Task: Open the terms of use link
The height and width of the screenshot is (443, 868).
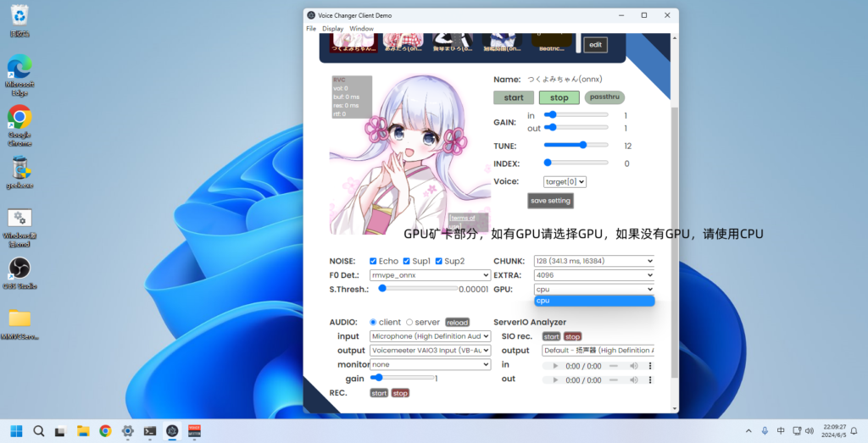Action: point(462,222)
